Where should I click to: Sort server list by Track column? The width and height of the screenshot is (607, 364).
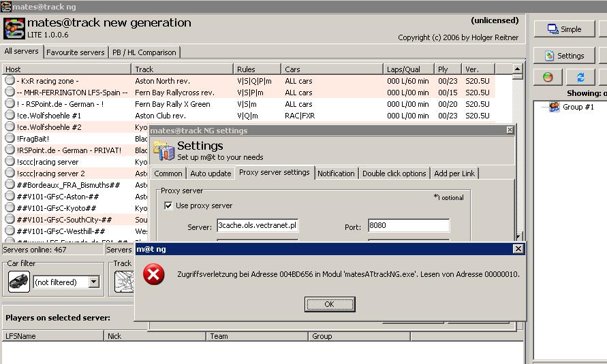click(x=183, y=69)
